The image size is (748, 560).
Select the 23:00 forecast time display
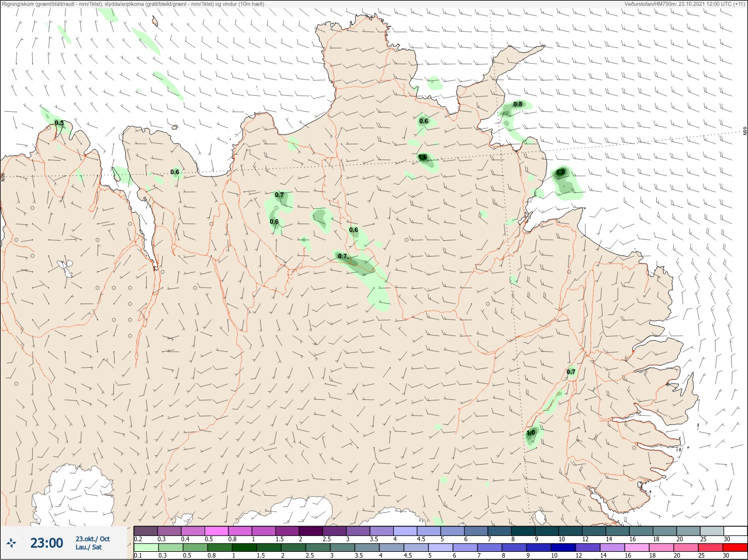coord(47,543)
